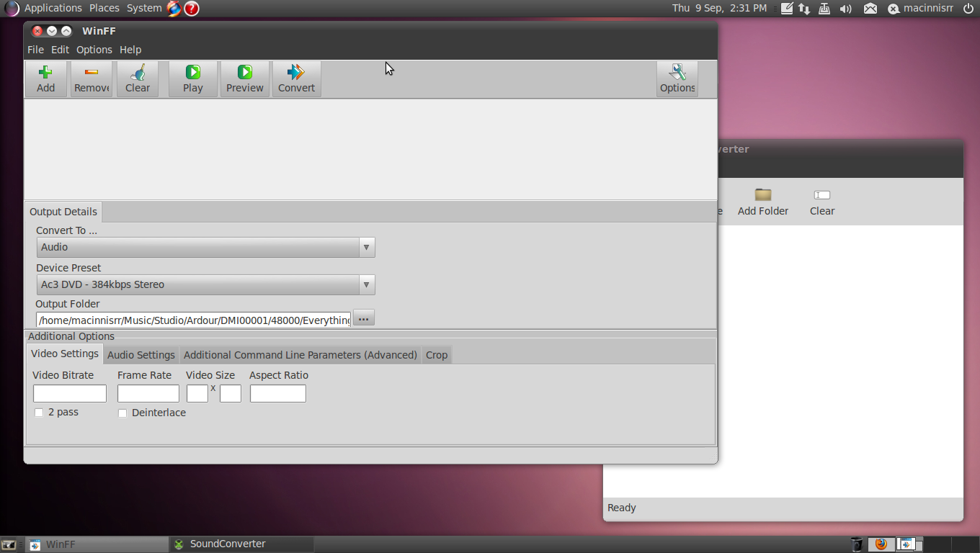Click the green Add plus icon
Image resolution: width=980 pixels, height=553 pixels.
(45, 72)
